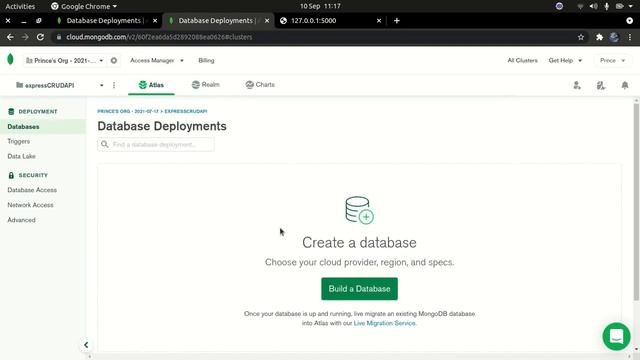Bookmark this page with star icon

(x=581, y=37)
